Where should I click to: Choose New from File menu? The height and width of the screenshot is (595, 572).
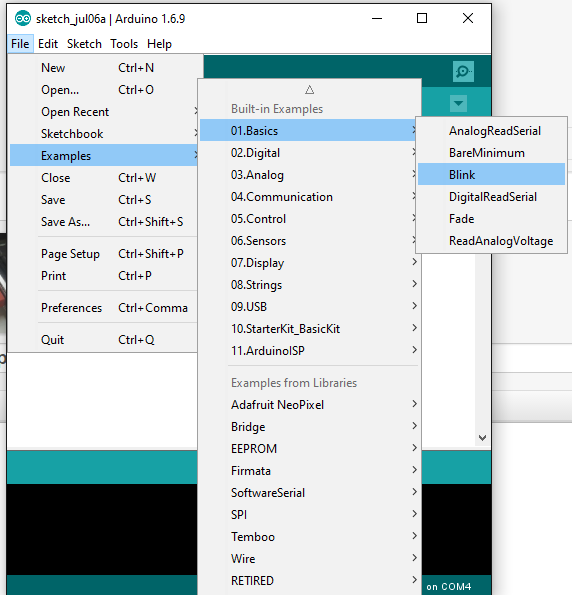(103, 68)
